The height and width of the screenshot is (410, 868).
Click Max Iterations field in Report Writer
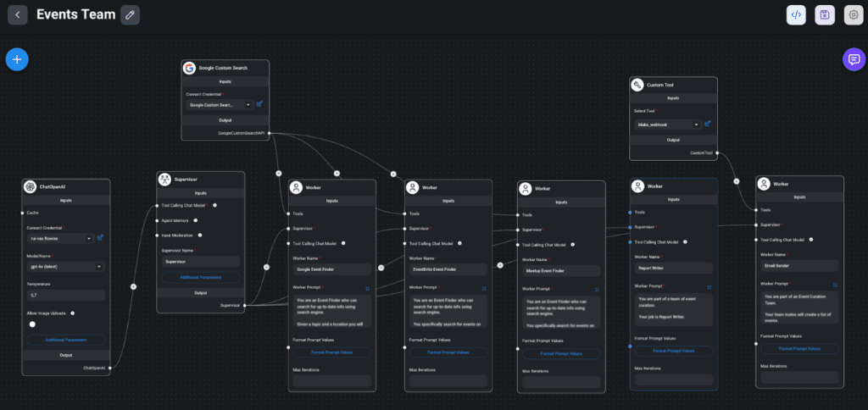(674, 380)
